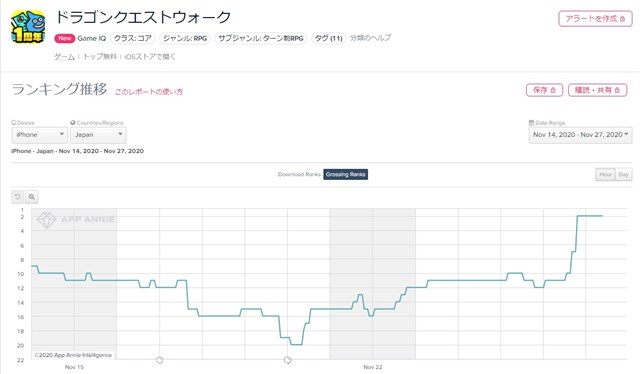Click the pink New badge
Viewport: 640px width, 374px height.
(x=64, y=38)
